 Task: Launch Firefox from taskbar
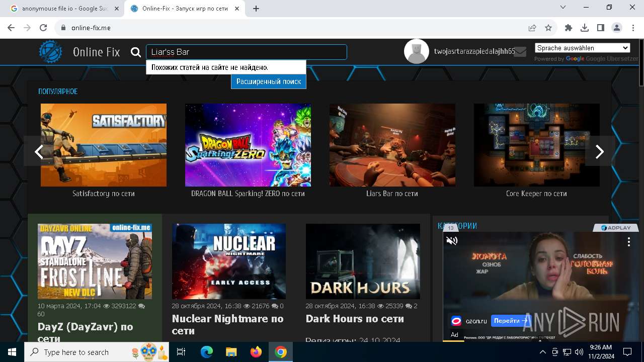click(256, 352)
